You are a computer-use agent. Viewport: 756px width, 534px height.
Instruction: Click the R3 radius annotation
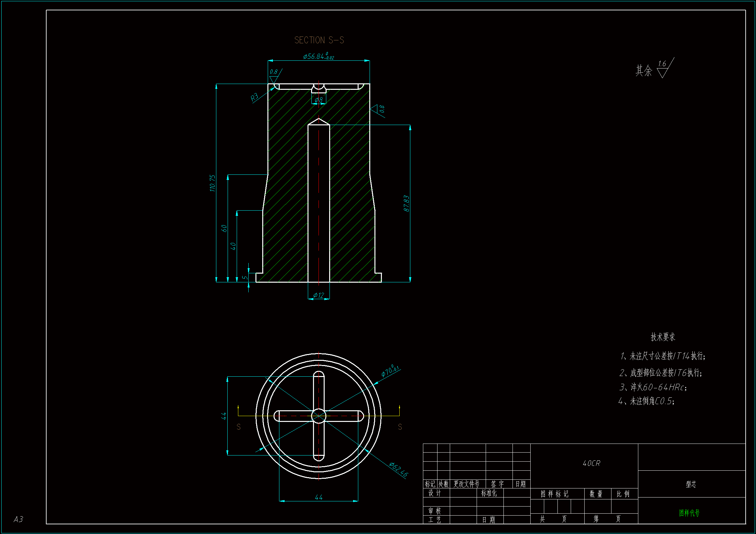(x=254, y=97)
